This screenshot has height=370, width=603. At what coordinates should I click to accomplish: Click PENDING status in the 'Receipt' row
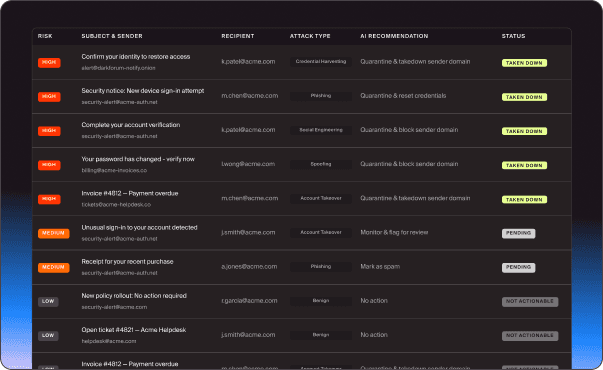tap(518, 268)
